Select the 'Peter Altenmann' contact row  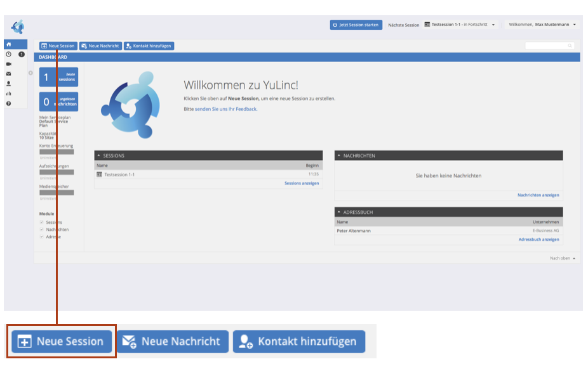pos(448,231)
